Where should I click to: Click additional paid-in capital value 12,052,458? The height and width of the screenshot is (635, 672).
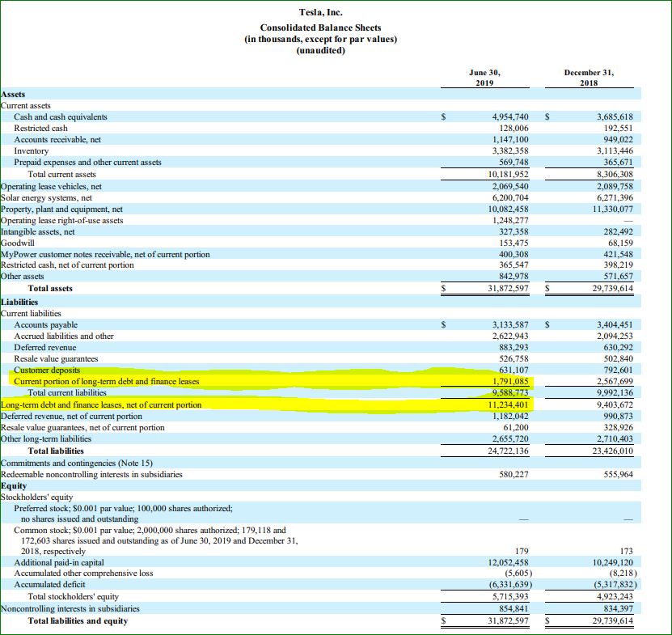(x=509, y=562)
